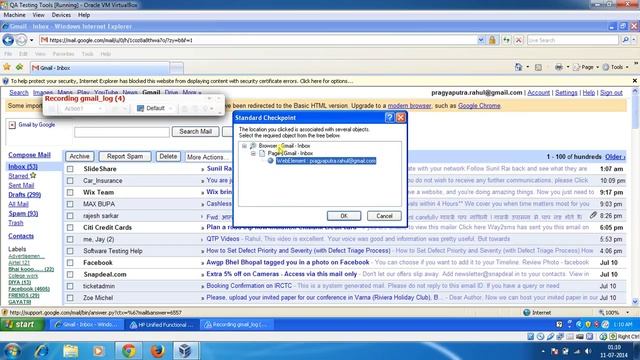Open help in Standard Checkpoint title bar
The height and width of the screenshot is (360, 640).
point(389,118)
